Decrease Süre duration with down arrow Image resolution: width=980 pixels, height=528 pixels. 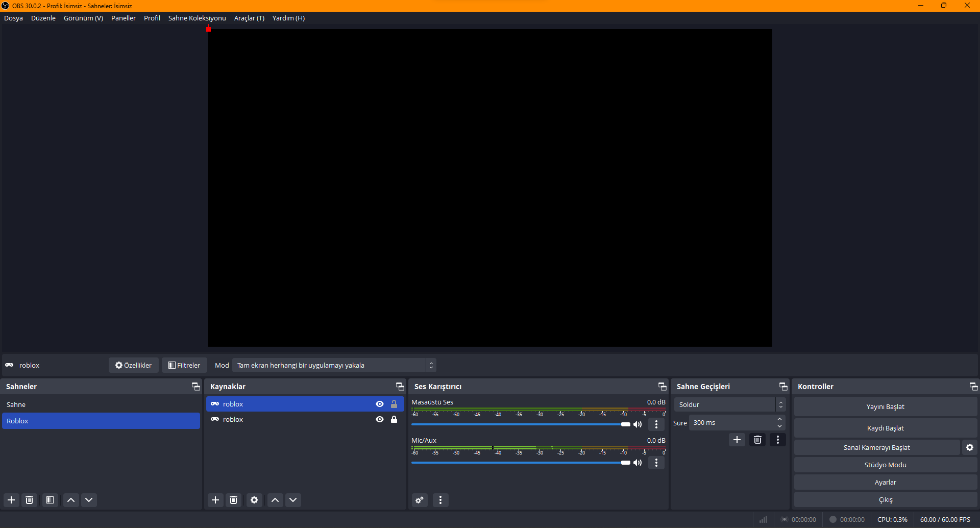779,426
